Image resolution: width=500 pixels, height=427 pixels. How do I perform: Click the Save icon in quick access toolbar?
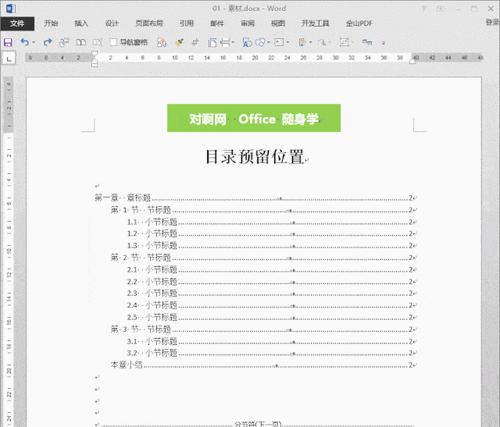[x=8, y=42]
